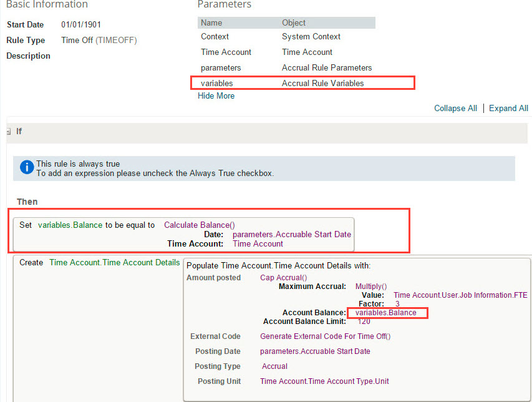Screen dimensions: 532x402
Task: Click the Cap Accrual() function
Action: click(x=284, y=277)
